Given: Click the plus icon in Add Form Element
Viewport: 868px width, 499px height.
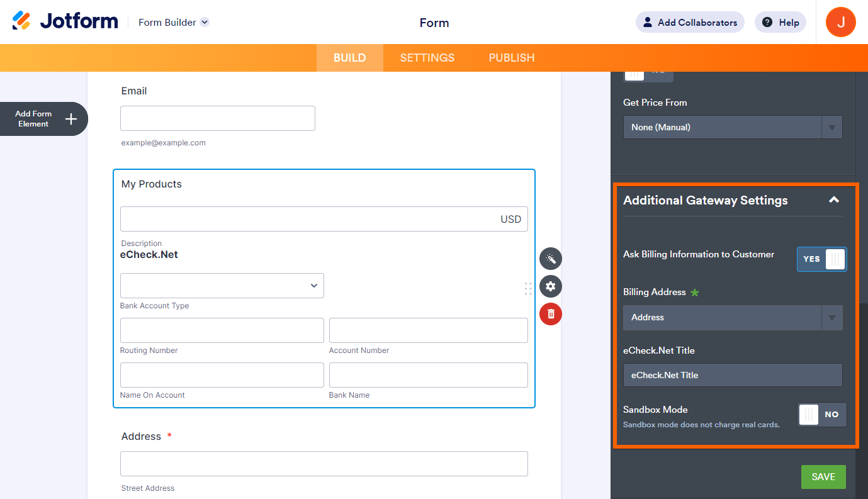Looking at the screenshot, I should pyautogui.click(x=71, y=119).
